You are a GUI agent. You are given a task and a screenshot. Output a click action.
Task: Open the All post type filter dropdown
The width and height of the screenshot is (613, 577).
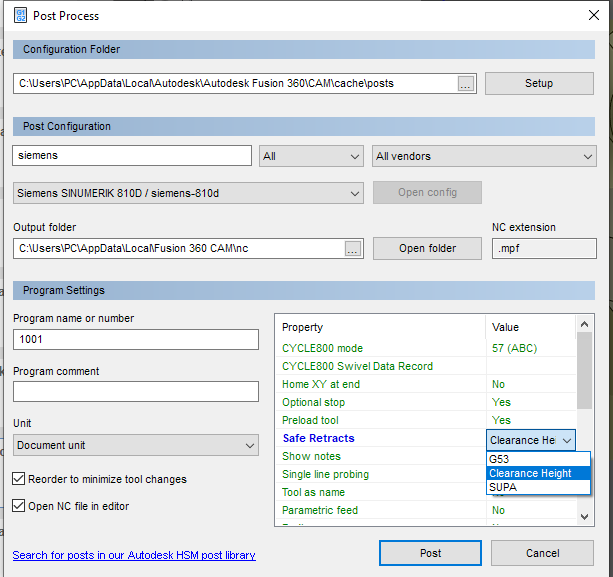pyautogui.click(x=311, y=156)
